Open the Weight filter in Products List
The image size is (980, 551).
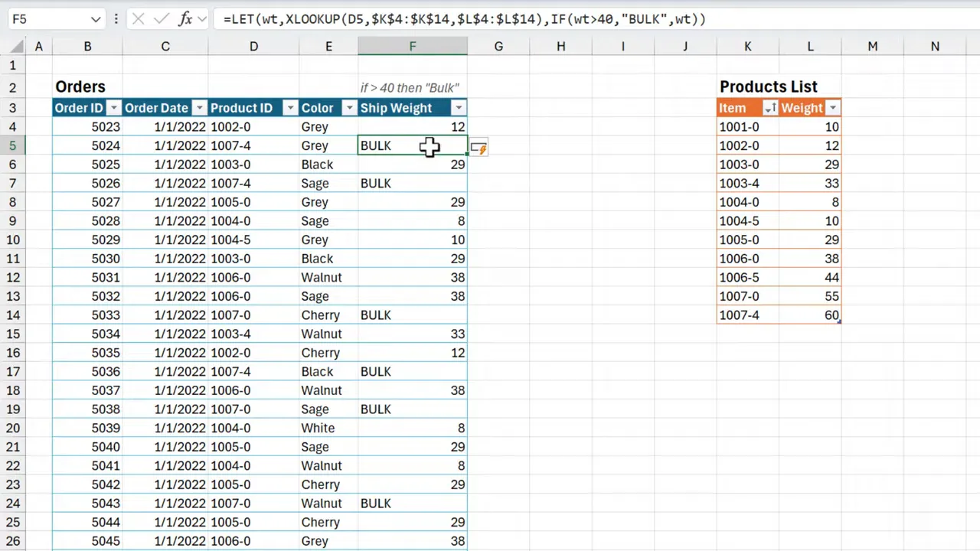coord(832,107)
